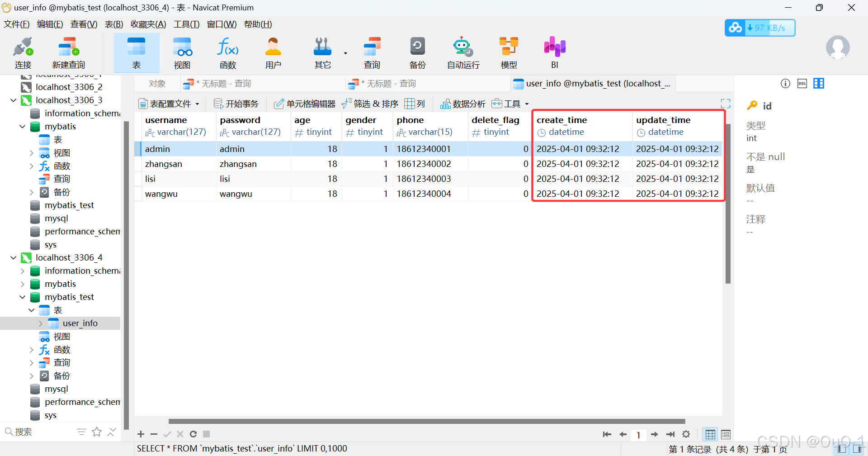Apply changes with the checkmark button

click(x=167, y=434)
